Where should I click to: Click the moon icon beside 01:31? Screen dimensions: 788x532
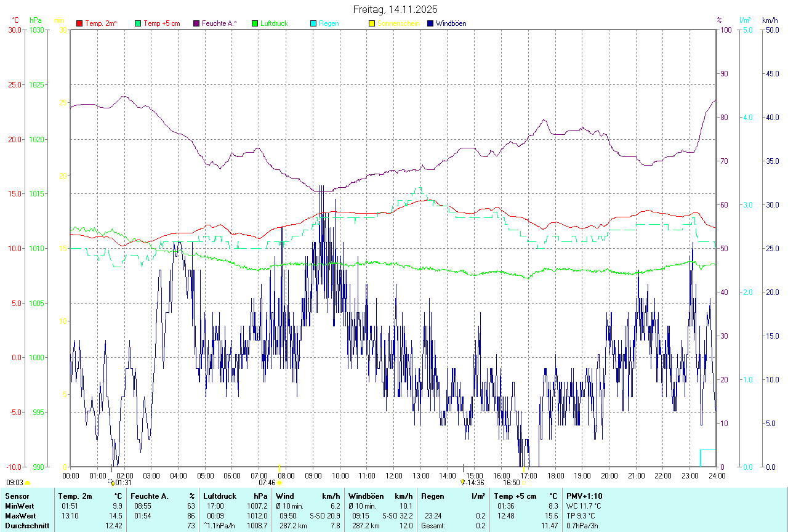[112, 483]
